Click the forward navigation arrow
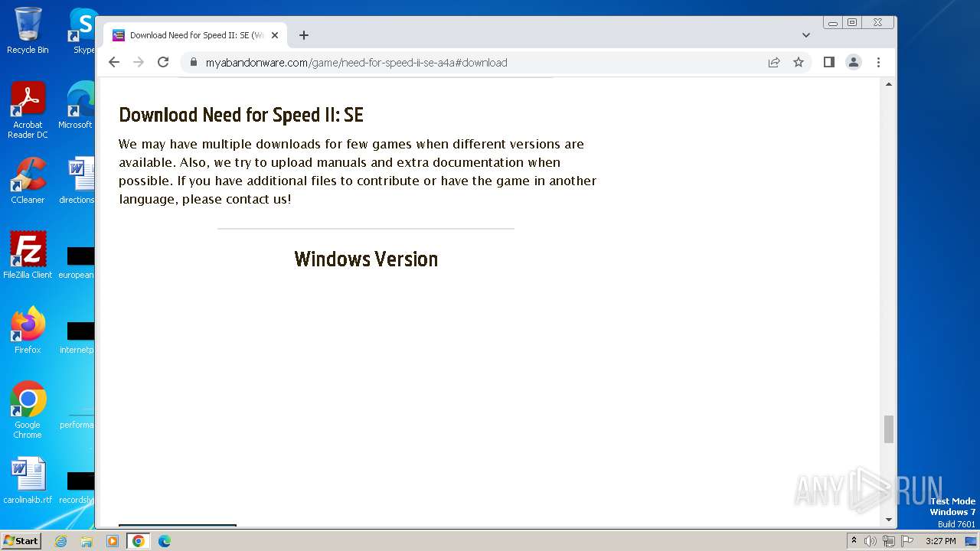 click(x=139, y=63)
